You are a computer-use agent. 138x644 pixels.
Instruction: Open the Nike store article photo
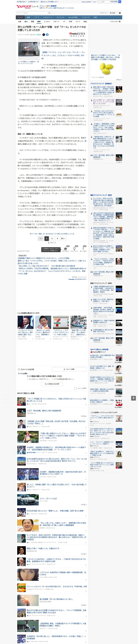point(29,51)
